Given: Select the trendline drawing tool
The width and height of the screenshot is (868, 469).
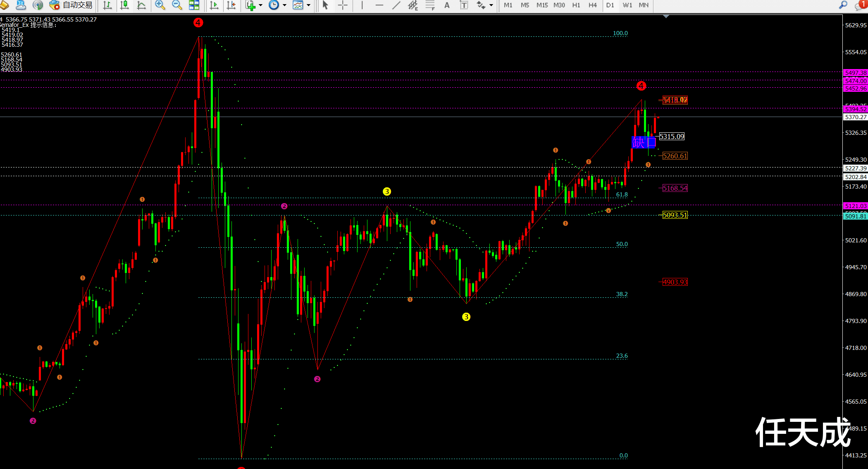Looking at the screenshot, I should point(396,5).
